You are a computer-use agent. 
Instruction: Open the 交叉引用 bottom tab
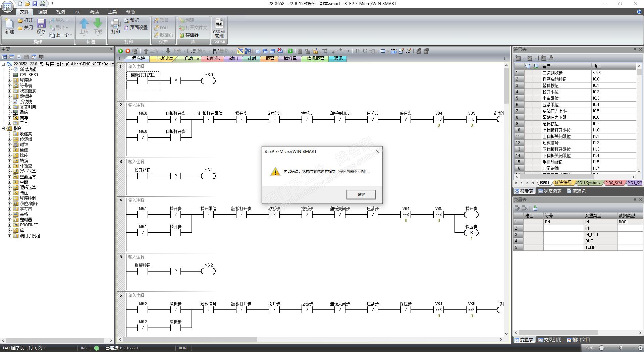coord(550,340)
